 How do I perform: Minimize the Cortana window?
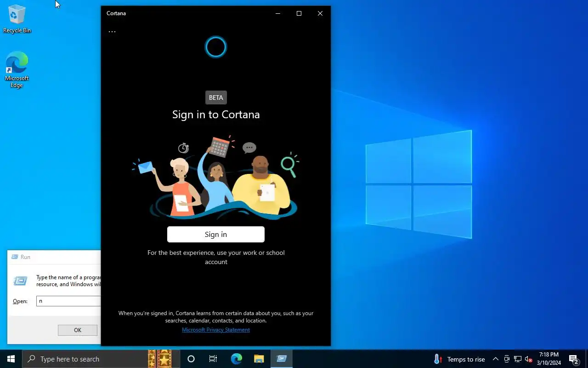[278, 13]
